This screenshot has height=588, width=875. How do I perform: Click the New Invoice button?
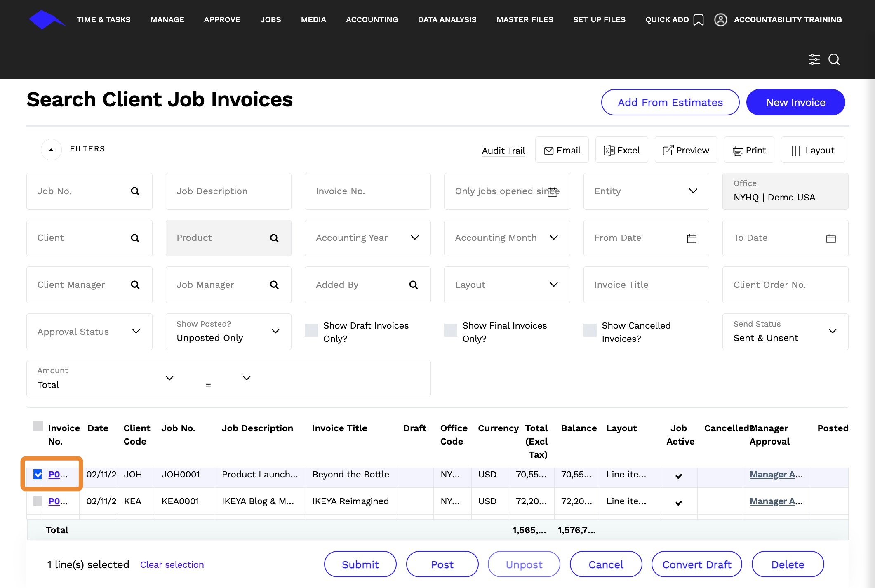click(x=795, y=102)
